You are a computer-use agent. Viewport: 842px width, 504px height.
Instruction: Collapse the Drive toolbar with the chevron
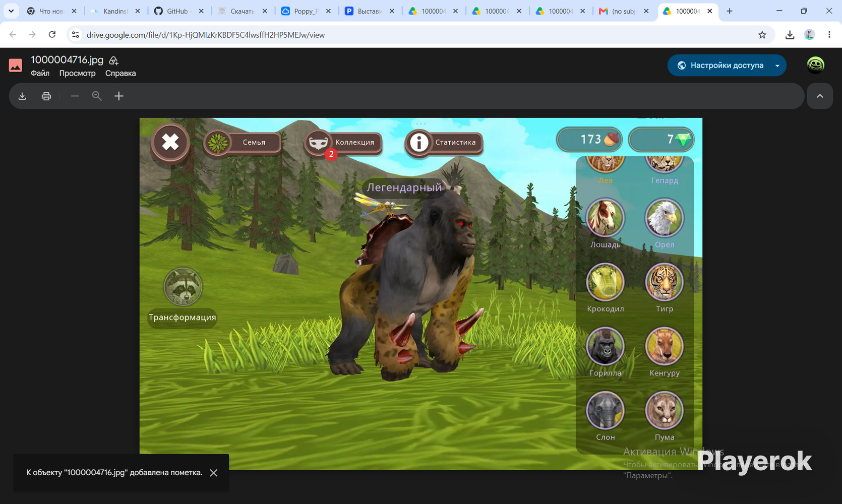tap(820, 96)
